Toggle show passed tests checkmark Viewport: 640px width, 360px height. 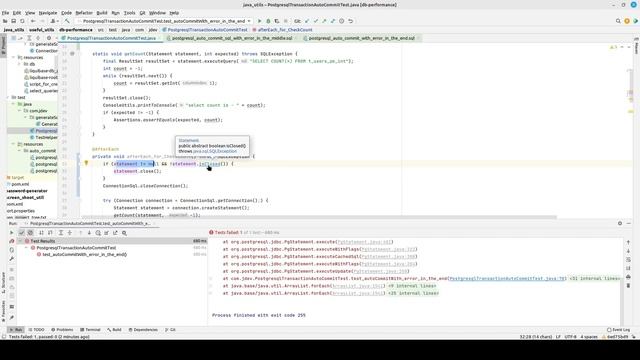(22, 233)
